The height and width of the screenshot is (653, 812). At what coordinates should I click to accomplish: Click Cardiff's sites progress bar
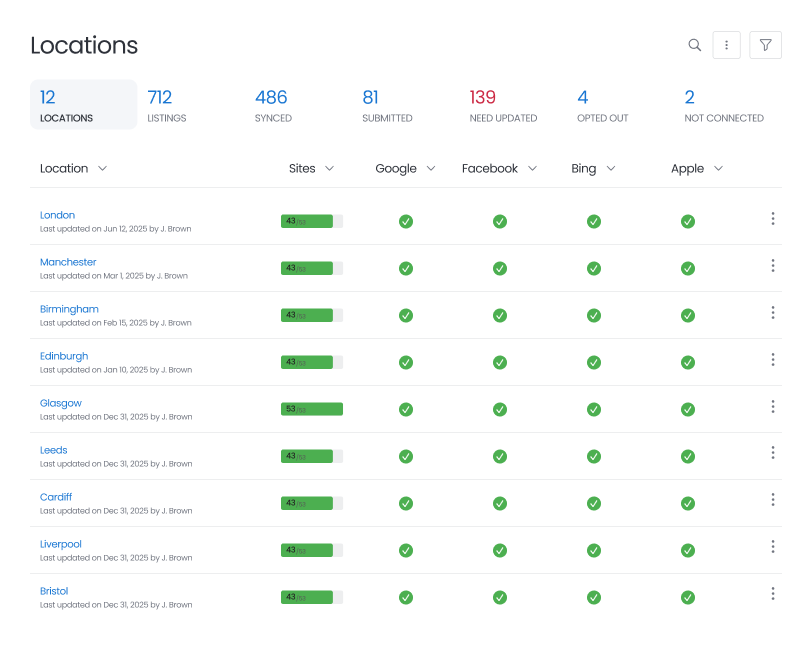312,503
